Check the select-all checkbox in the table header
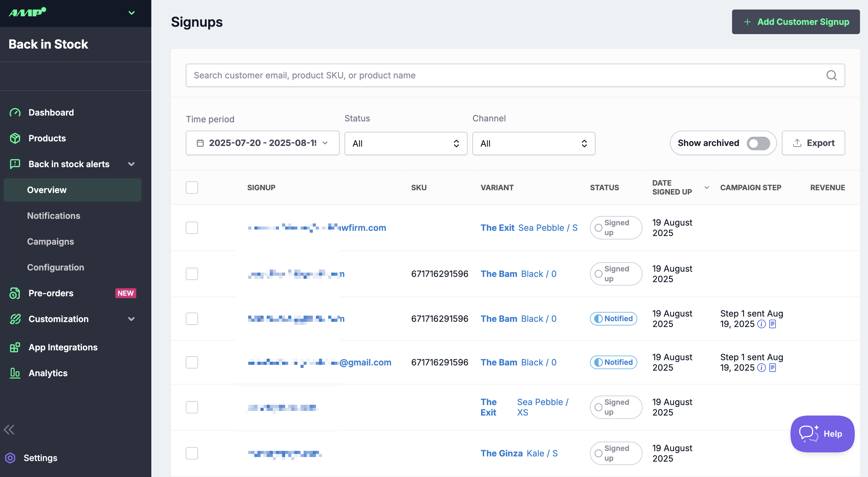The image size is (868, 477). click(192, 187)
